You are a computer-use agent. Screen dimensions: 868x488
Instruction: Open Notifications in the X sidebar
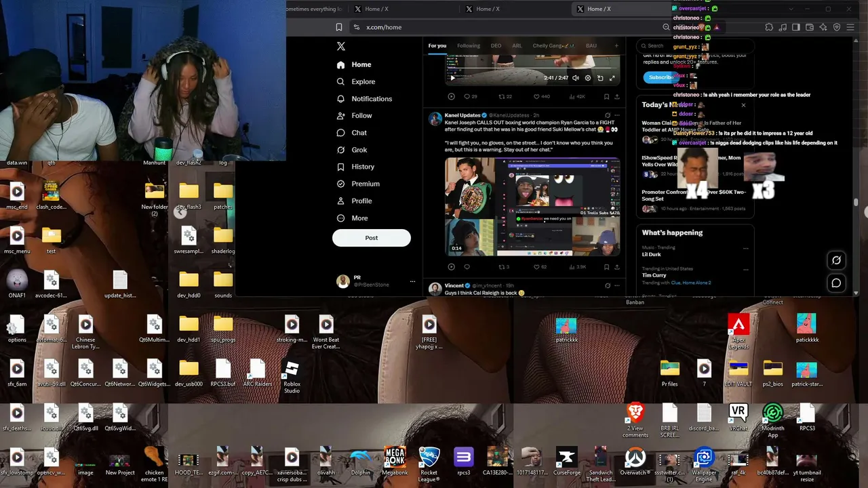pyautogui.click(x=364, y=99)
